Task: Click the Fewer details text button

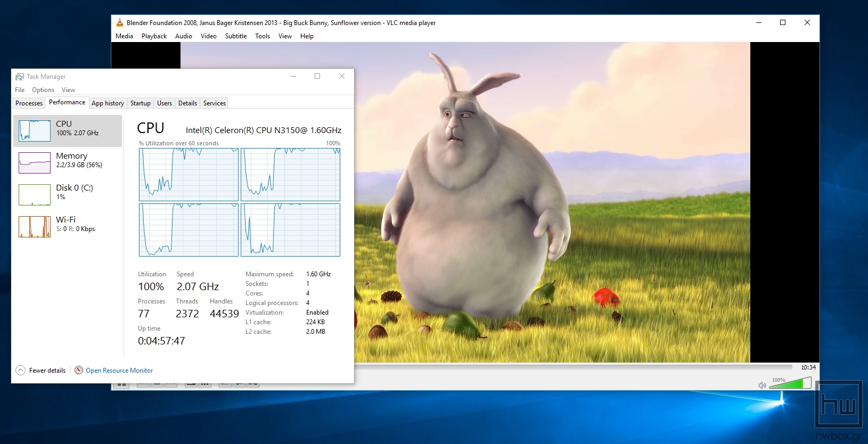Action: click(47, 371)
